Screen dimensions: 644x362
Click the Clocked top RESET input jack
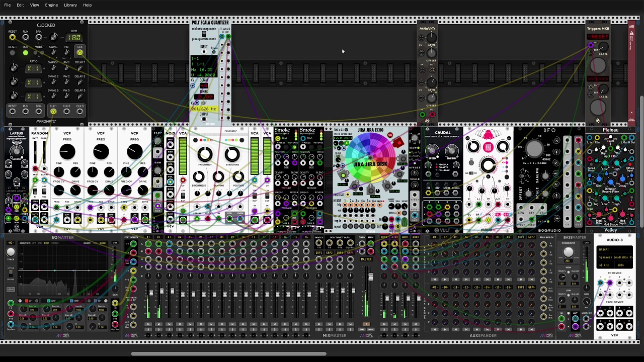tap(12, 38)
